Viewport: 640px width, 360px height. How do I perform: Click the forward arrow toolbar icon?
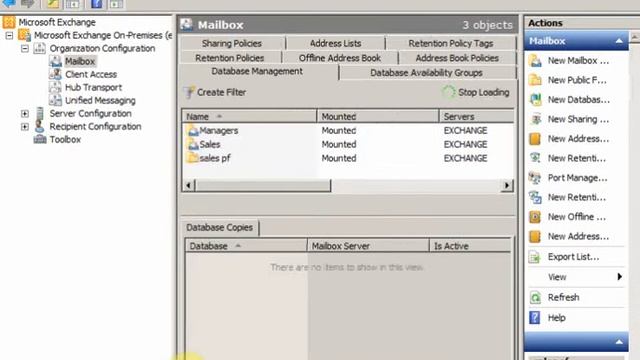click(x=28, y=4)
